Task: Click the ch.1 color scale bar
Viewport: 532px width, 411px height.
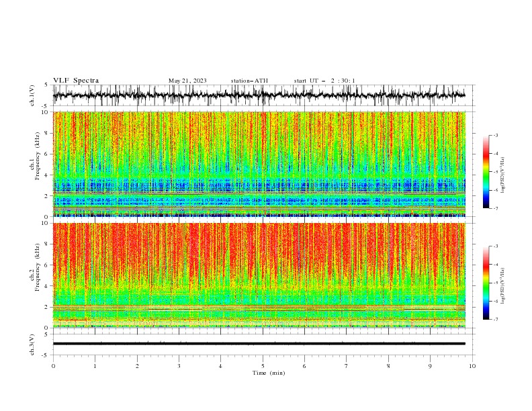Action: pyautogui.click(x=486, y=172)
